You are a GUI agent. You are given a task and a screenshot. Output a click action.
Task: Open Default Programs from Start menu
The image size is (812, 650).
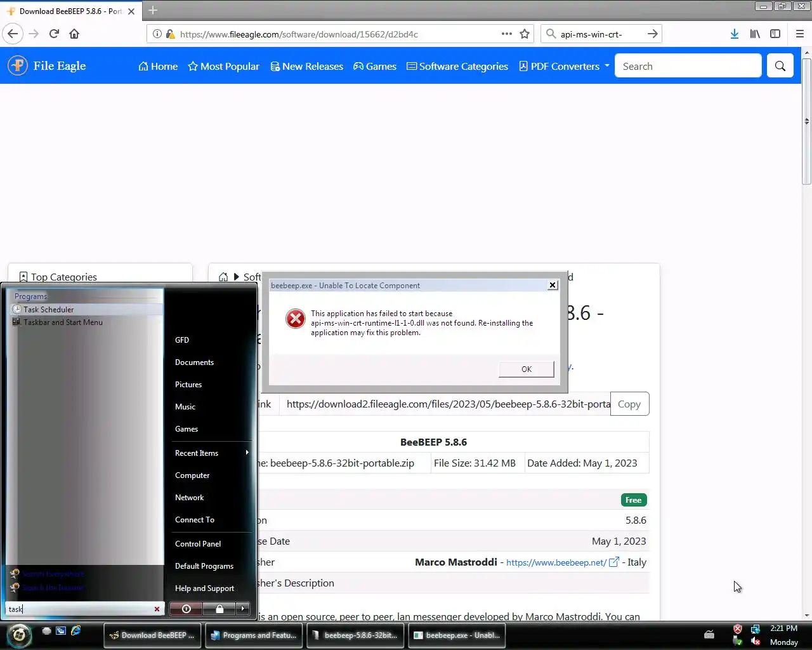tap(204, 566)
